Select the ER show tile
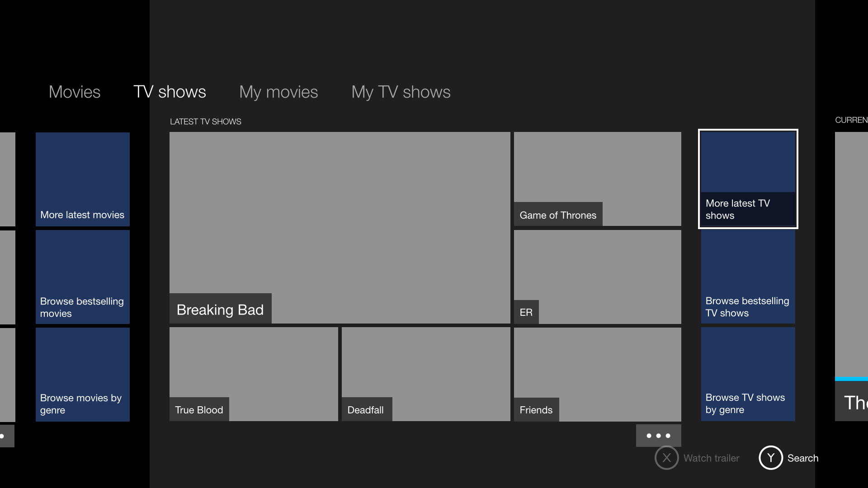Viewport: 868px width, 488px height. [598, 277]
